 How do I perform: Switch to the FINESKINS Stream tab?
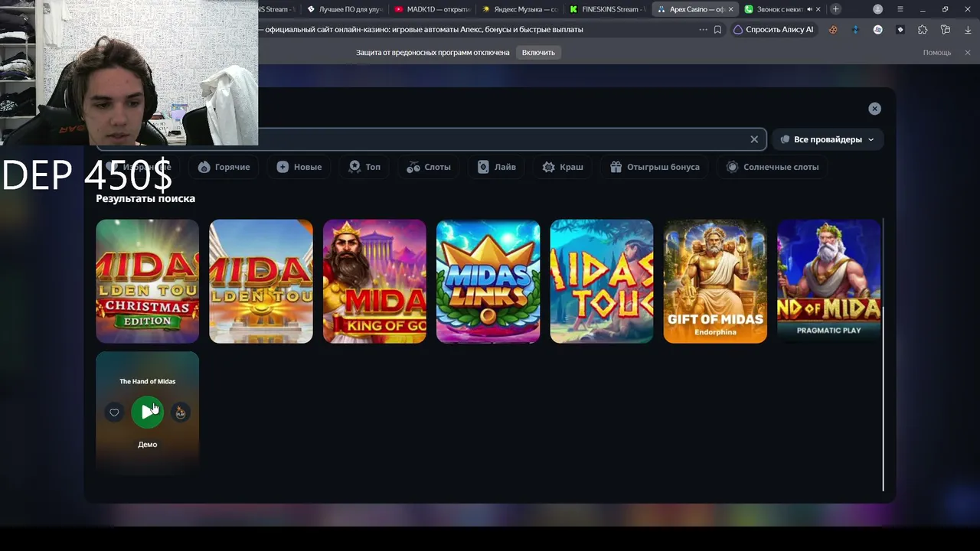(x=609, y=9)
